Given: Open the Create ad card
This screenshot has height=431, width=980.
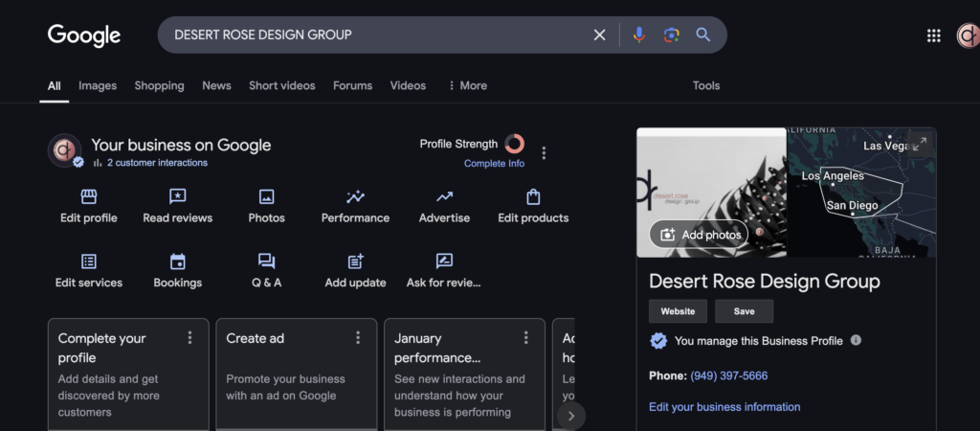Looking at the screenshot, I should (x=297, y=374).
